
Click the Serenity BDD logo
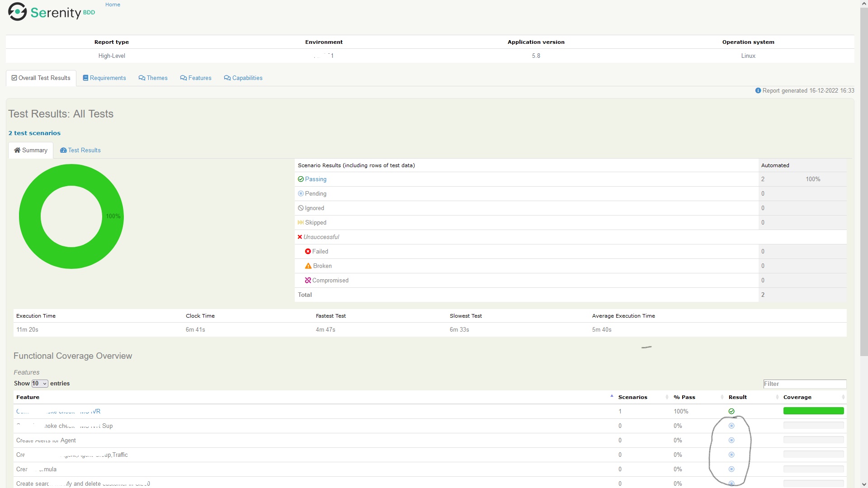51,11
